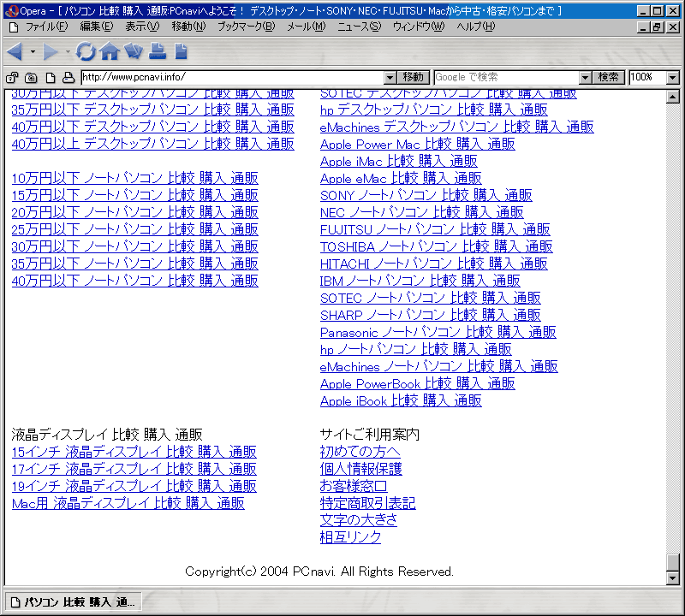This screenshot has width=685, height=616.
Task: Click the URL address field
Action: point(233,77)
